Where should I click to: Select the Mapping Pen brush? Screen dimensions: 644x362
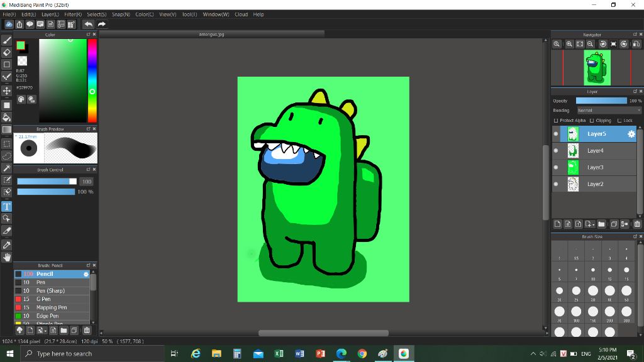[52, 308]
